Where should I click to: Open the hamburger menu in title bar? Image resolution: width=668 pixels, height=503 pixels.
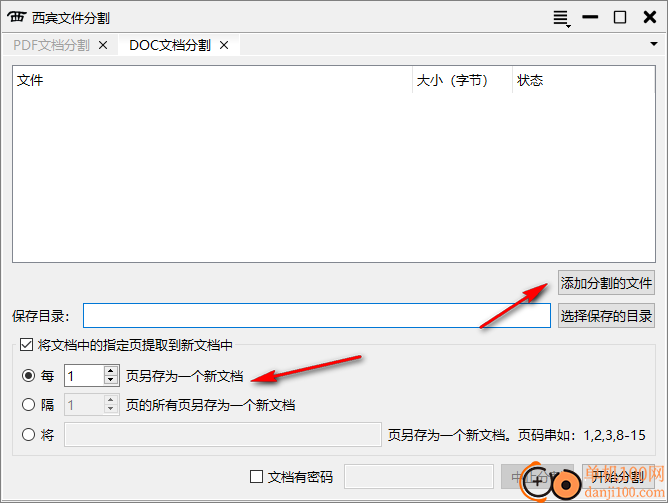561,18
